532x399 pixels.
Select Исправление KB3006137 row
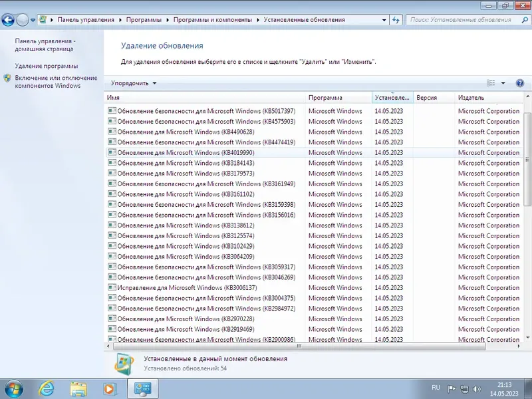(x=314, y=288)
